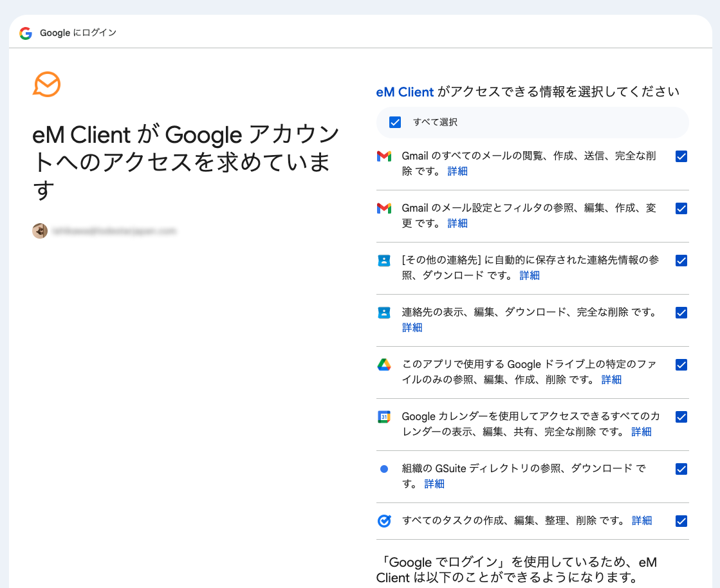Viewport: 720px width, 588px height.
Task: Click the Gmail icon beside mail settings permission
Action: tap(384, 208)
